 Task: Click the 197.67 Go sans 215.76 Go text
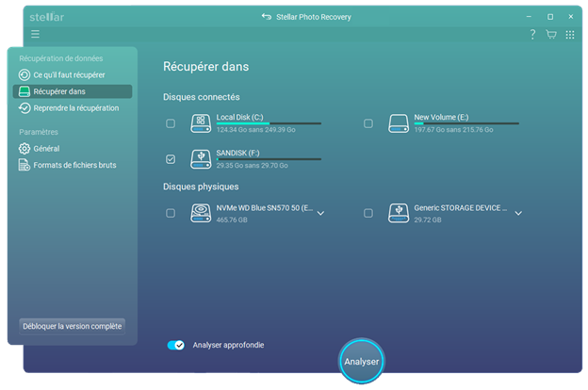453,130
